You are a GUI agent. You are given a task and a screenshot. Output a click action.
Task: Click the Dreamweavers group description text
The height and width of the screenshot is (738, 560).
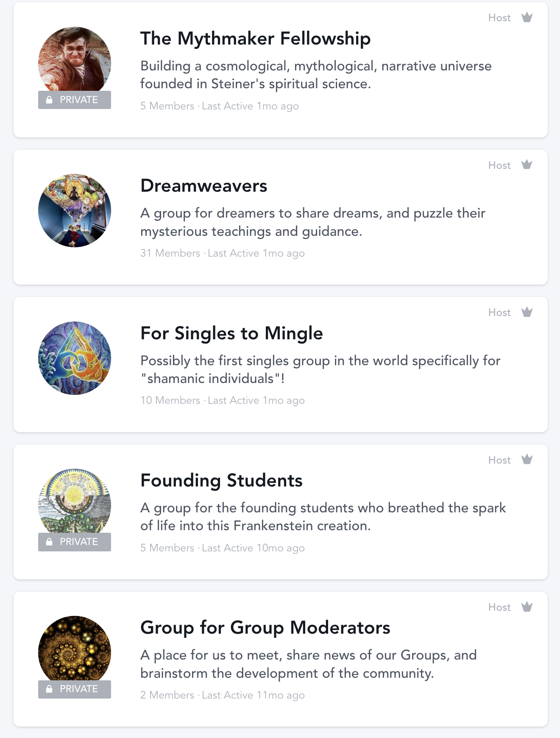312,222
